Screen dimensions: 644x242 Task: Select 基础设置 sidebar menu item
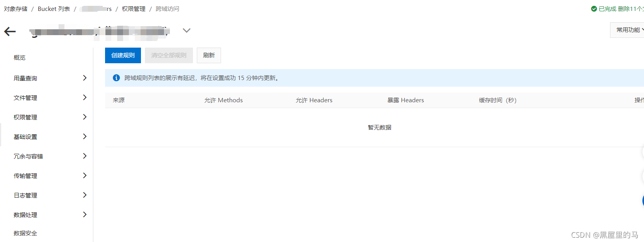click(25, 137)
